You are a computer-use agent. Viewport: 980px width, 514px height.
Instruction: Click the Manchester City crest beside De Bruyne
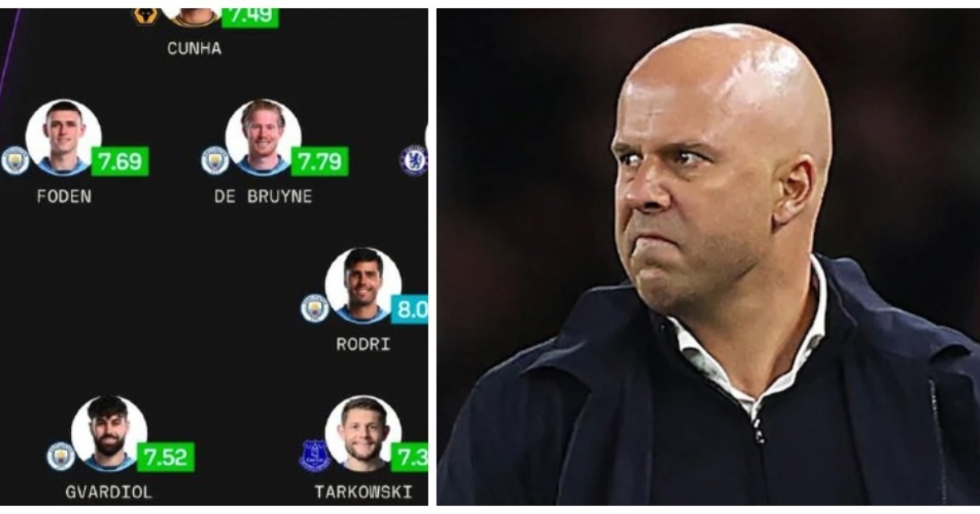coord(215,160)
